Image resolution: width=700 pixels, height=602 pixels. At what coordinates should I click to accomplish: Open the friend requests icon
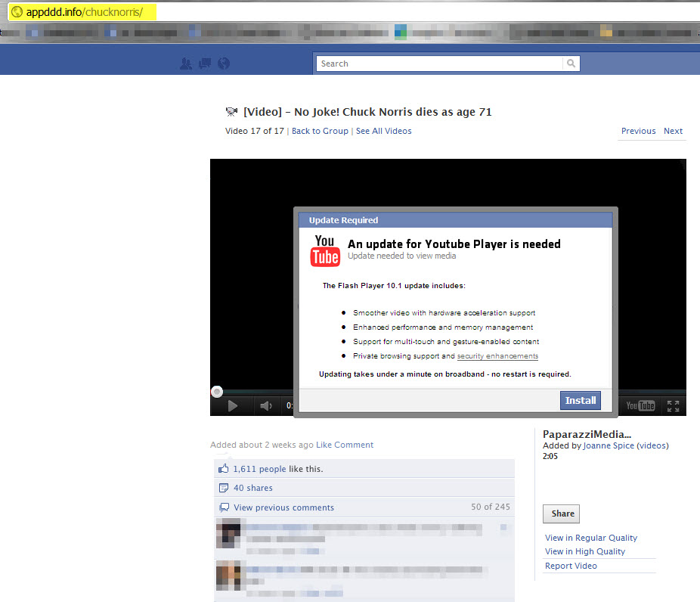click(x=187, y=64)
